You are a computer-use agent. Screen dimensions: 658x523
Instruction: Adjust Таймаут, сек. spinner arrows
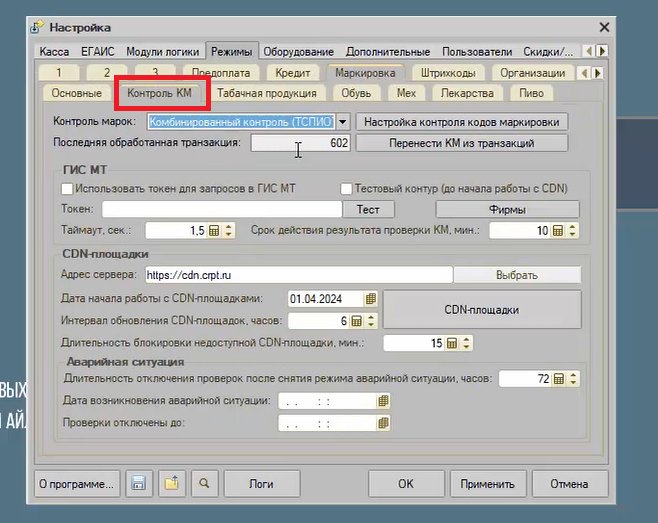228,230
